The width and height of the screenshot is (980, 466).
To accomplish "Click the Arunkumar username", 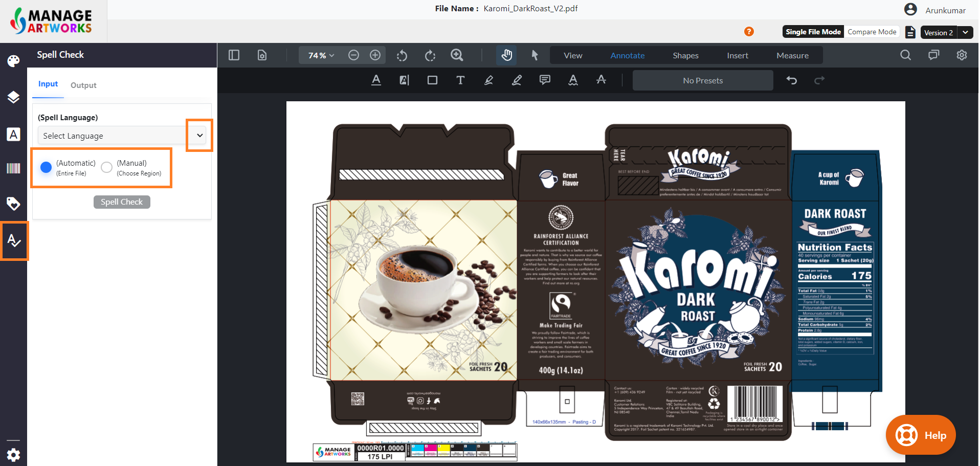I will point(945,10).
